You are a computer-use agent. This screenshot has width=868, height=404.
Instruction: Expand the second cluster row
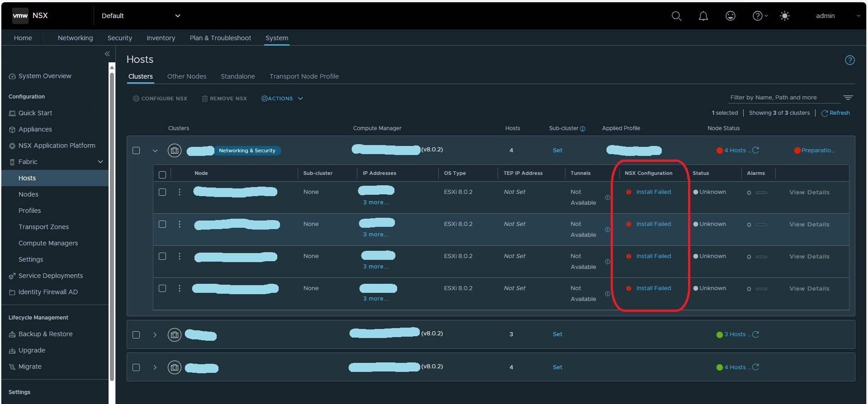[x=155, y=335]
